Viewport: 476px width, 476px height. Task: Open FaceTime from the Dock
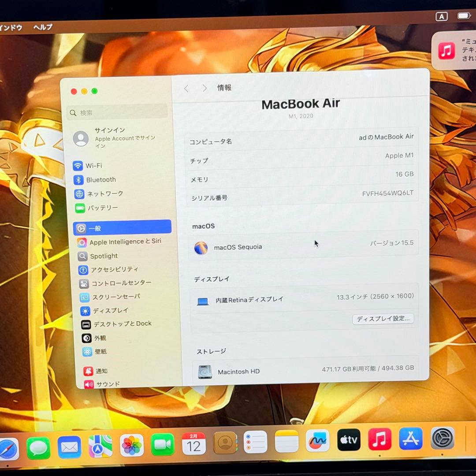pos(162,444)
